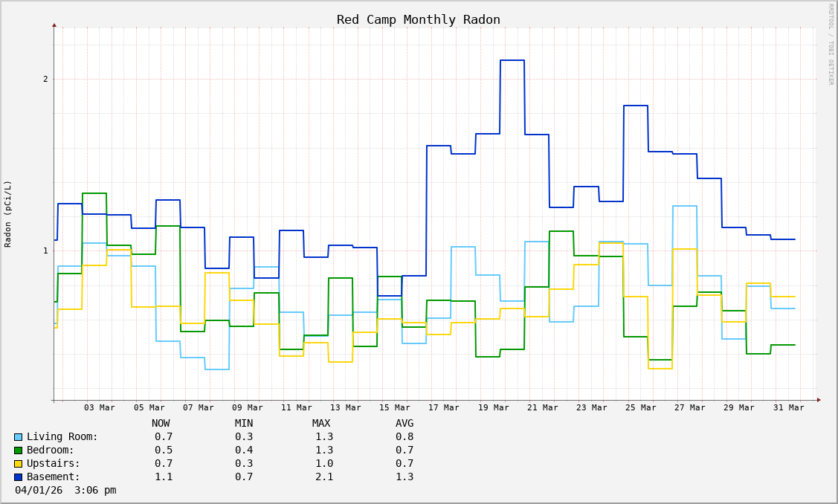This screenshot has width=838, height=504.
Task: Click the MAX column header
Action: click(321, 424)
